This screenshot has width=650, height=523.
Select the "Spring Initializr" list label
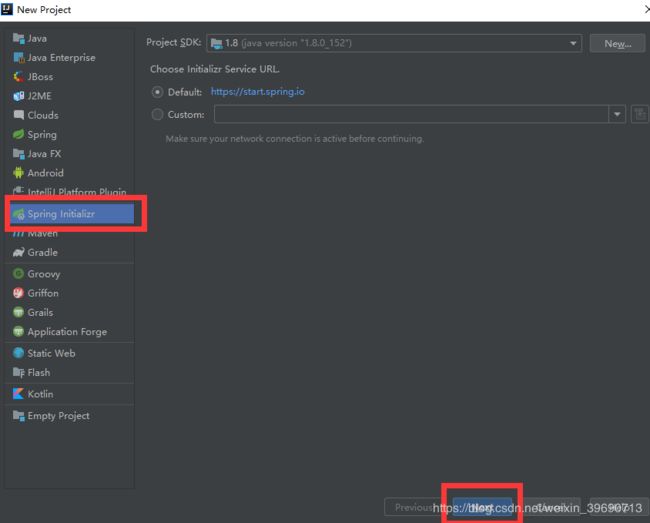tap(61, 214)
